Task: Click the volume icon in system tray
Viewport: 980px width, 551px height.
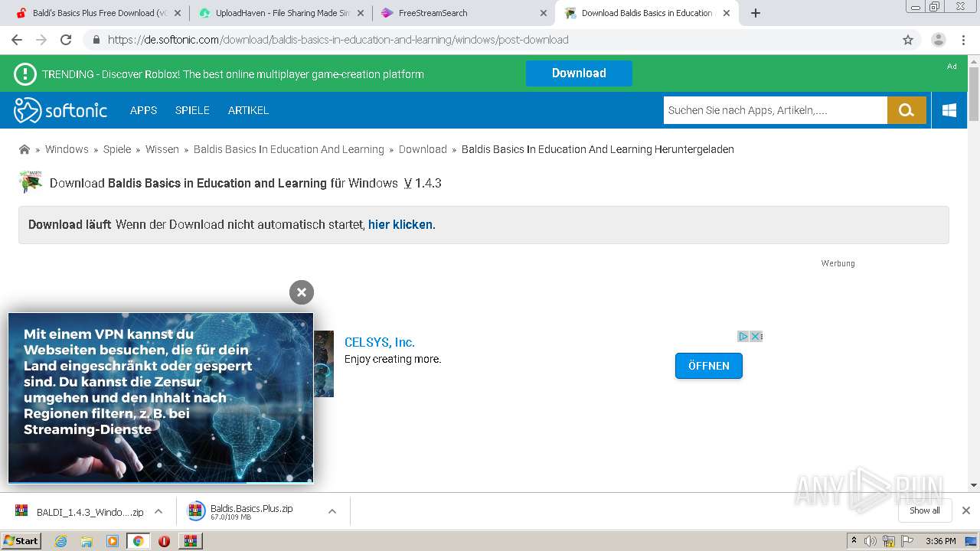Action: pyautogui.click(x=870, y=541)
